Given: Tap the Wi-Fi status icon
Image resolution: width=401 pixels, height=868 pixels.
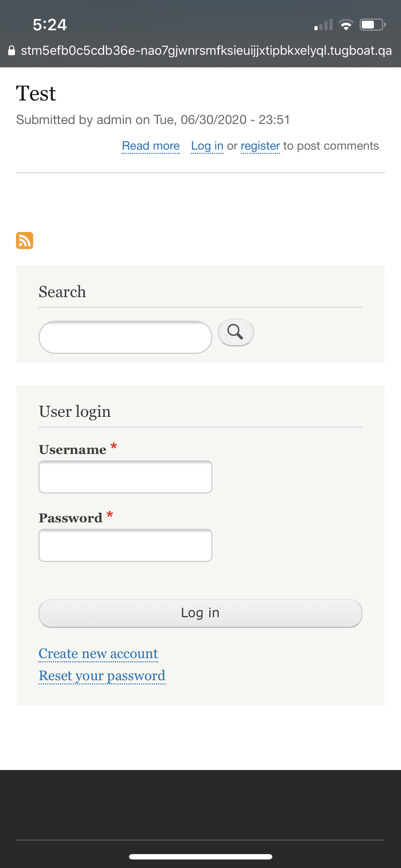Looking at the screenshot, I should coord(346,25).
